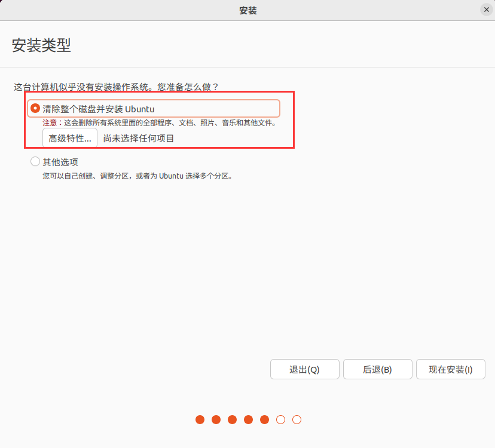Click the 尚未选择任何项目 status text

pos(139,138)
